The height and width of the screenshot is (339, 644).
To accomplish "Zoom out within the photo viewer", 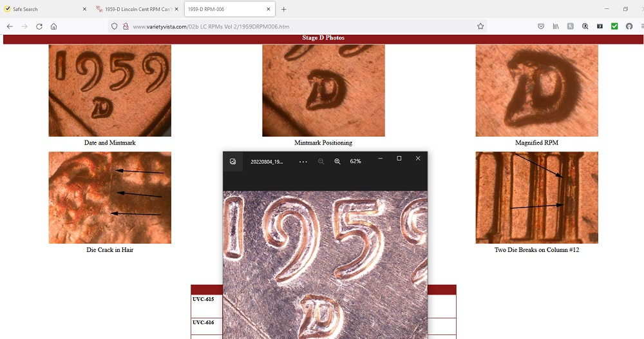I will (x=321, y=162).
